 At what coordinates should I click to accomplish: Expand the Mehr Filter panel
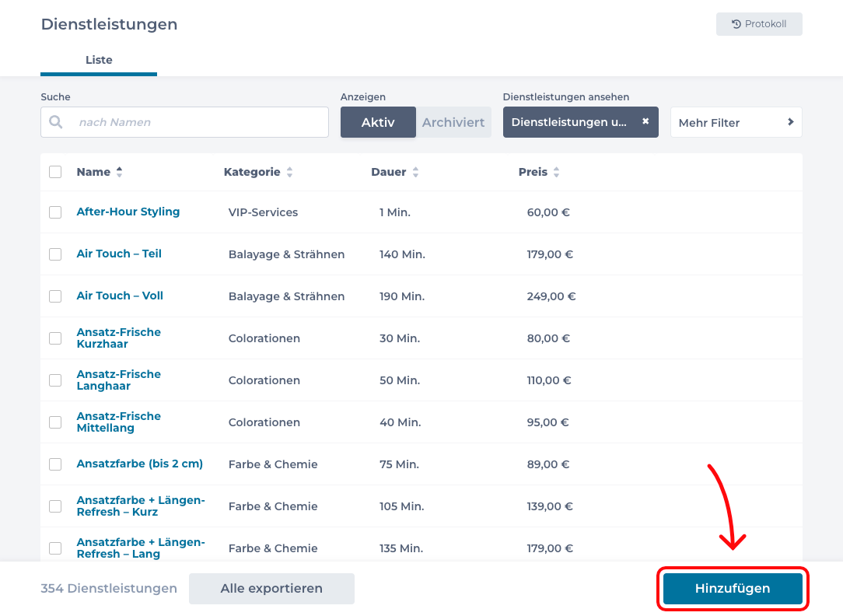736,122
